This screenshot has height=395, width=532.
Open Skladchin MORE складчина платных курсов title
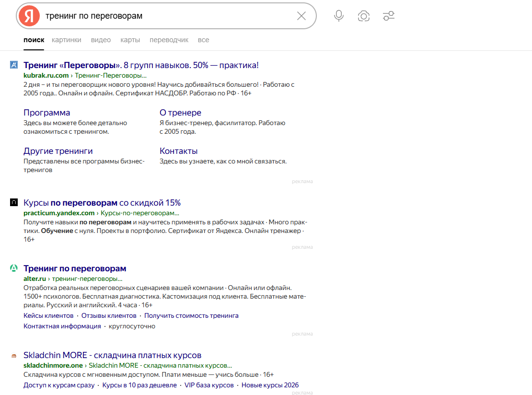112,355
